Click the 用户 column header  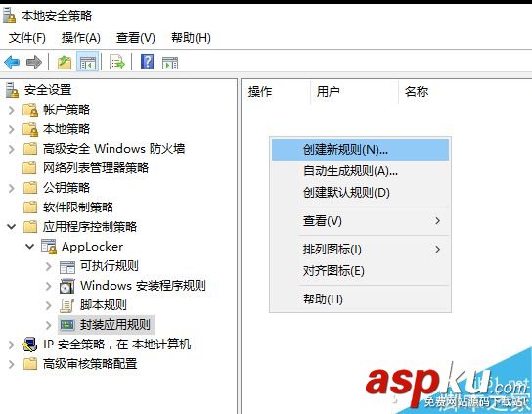click(x=354, y=92)
